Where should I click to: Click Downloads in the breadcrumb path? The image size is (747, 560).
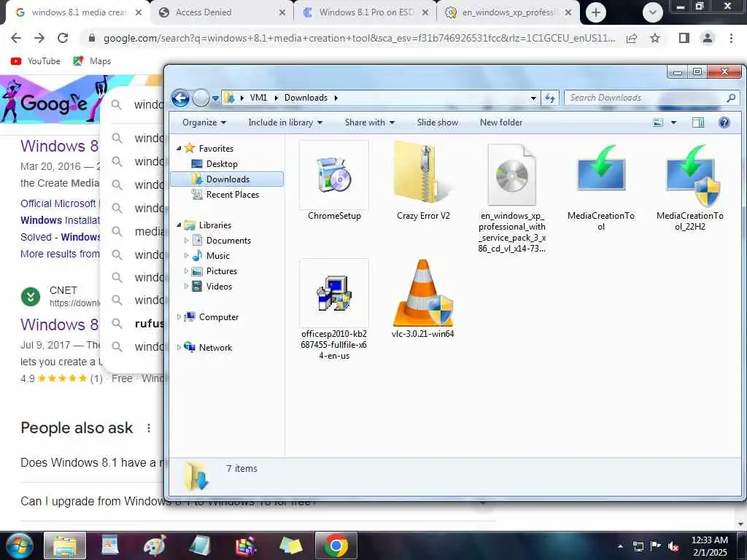coord(306,98)
